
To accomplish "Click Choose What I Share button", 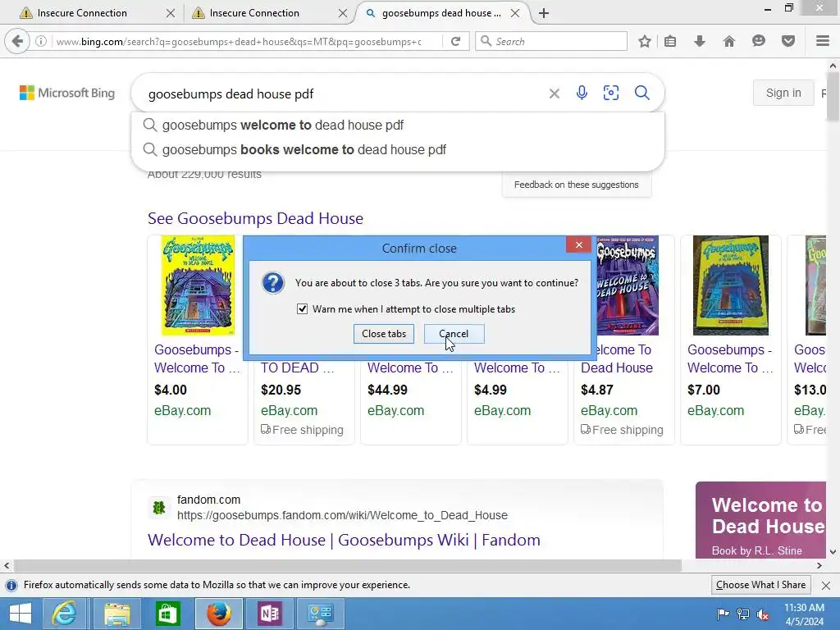I will click(x=760, y=585).
